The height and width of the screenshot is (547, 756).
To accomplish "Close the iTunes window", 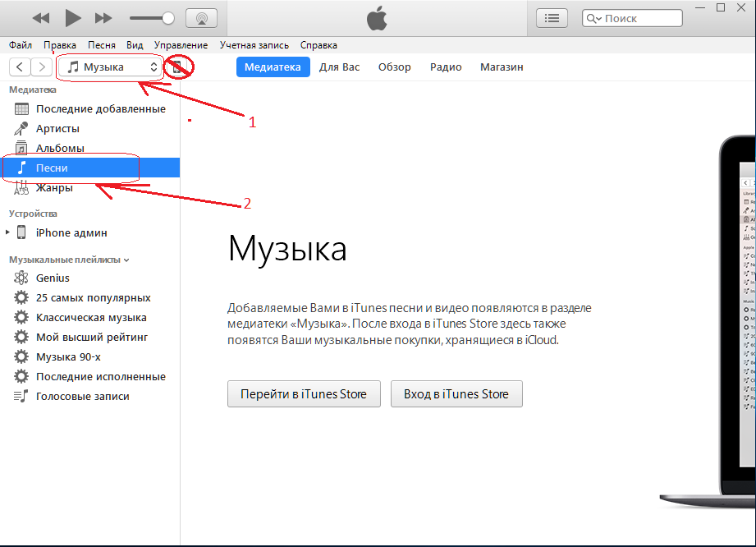I will pyautogui.click(x=741, y=7).
